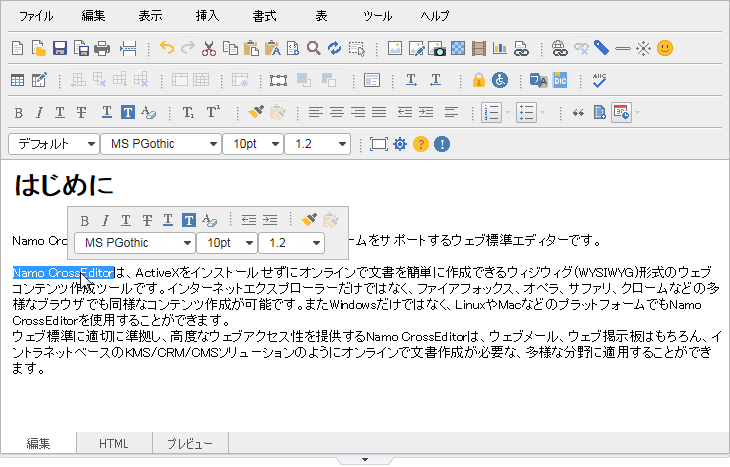
Task: Save document with blue floppy disk icon
Action: click(60, 48)
